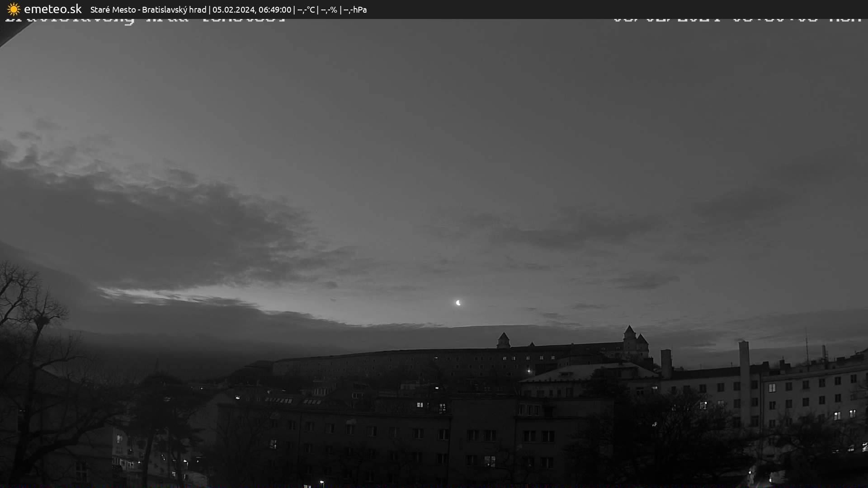This screenshot has height=488, width=868.
Task: Click the 05.02.2024 date in header
Action: tap(233, 9)
